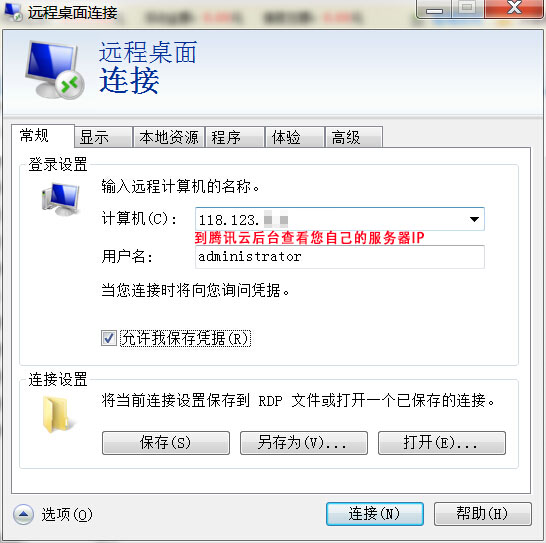
Task: Open the 本地资源 tab
Action: point(169,137)
